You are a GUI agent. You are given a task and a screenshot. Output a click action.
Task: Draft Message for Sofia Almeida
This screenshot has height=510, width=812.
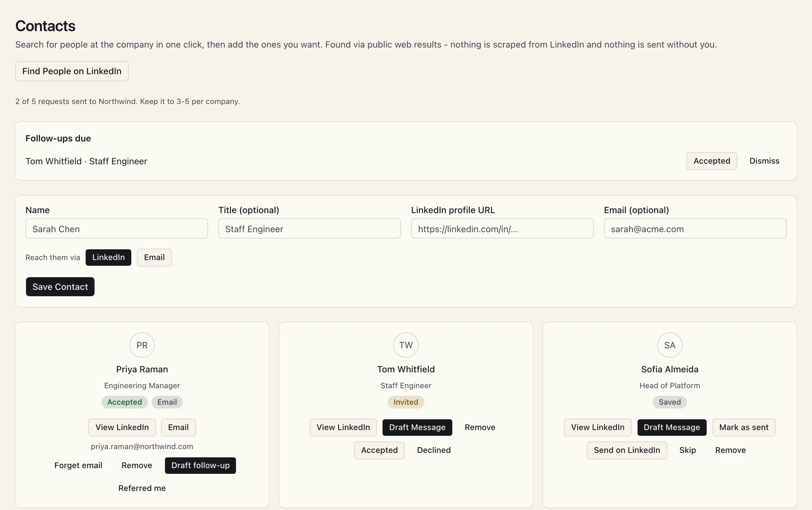coord(672,428)
